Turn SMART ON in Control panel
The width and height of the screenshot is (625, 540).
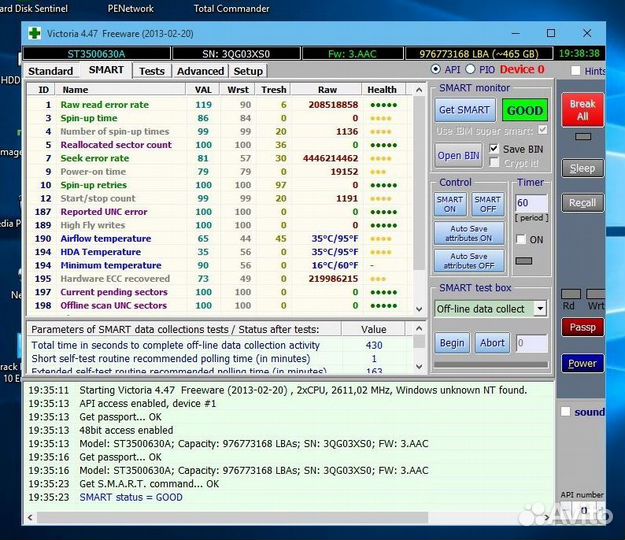point(450,203)
